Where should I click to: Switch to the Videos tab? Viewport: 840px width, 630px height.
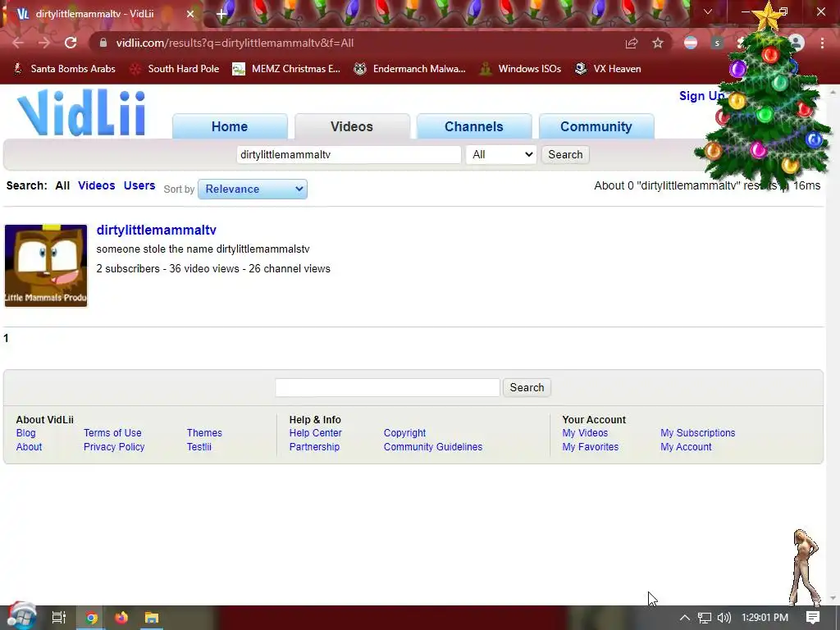pyautogui.click(x=351, y=126)
